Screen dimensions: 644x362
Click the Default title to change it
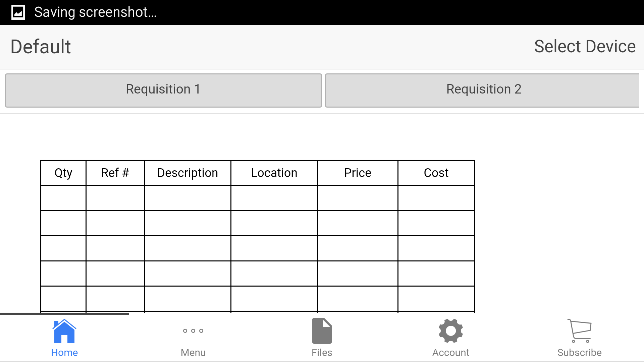40,47
